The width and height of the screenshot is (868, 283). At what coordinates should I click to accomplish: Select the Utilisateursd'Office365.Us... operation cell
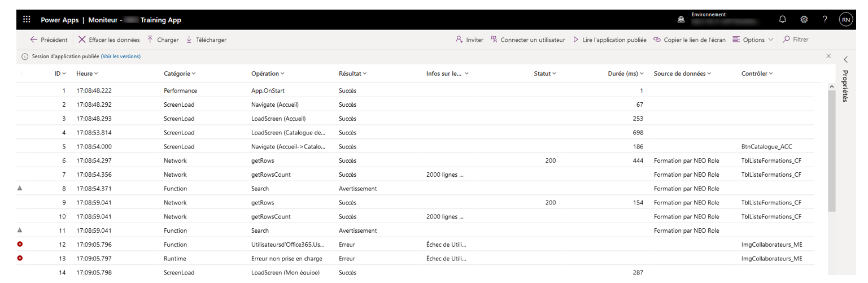pos(289,245)
